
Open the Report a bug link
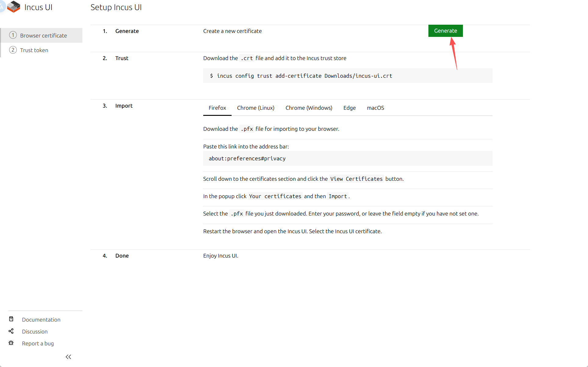(x=38, y=343)
